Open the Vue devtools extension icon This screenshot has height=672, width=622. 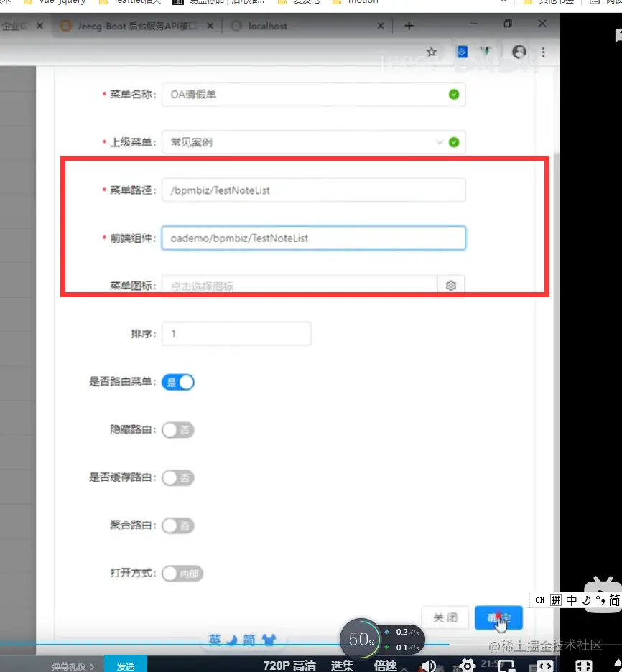(485, 52)
